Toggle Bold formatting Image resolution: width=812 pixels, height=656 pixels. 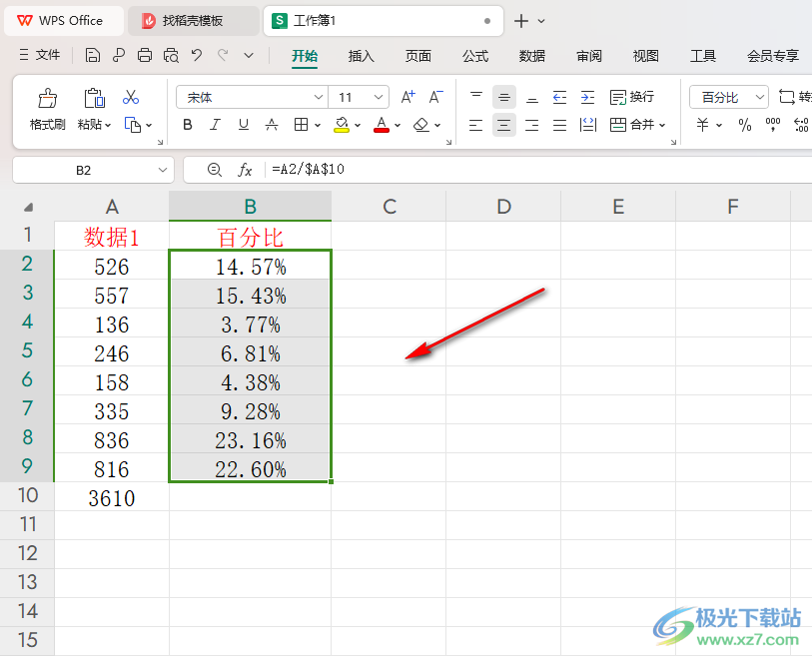click(188, 125)
